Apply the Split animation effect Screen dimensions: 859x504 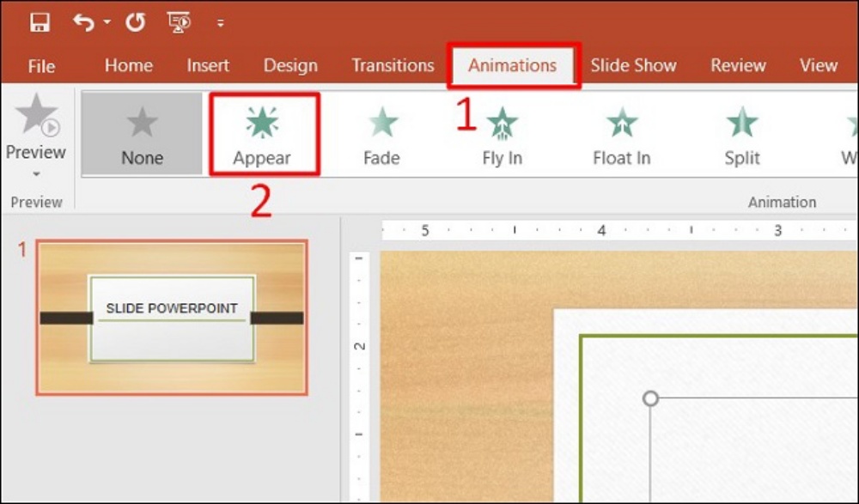(742, 136)
